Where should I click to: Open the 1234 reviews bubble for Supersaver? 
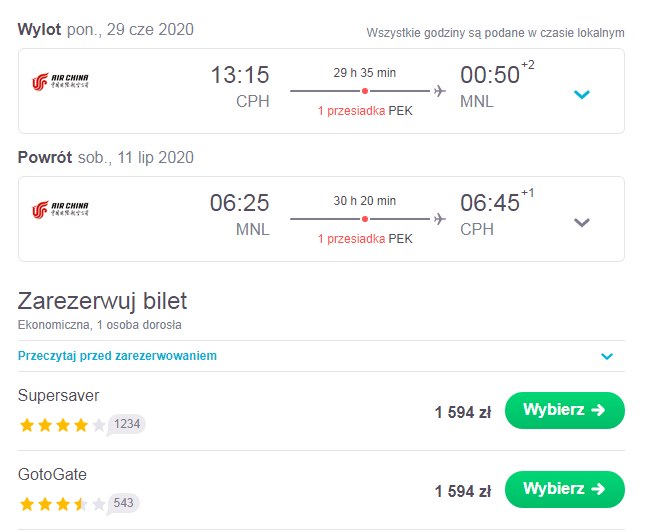(126, 424)
